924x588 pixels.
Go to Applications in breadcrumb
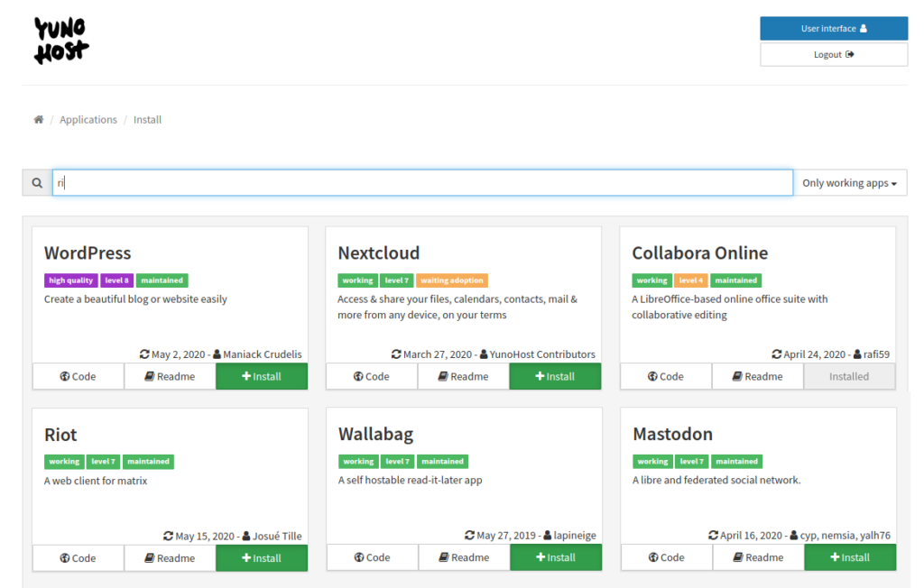point(88,120)
